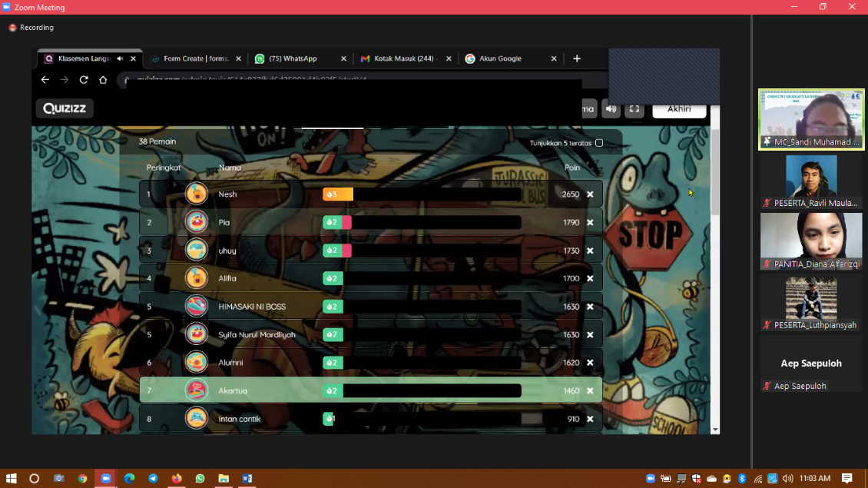Click the Akhiri button
Viewport: 868px width, 488px height.
[679, 109]
